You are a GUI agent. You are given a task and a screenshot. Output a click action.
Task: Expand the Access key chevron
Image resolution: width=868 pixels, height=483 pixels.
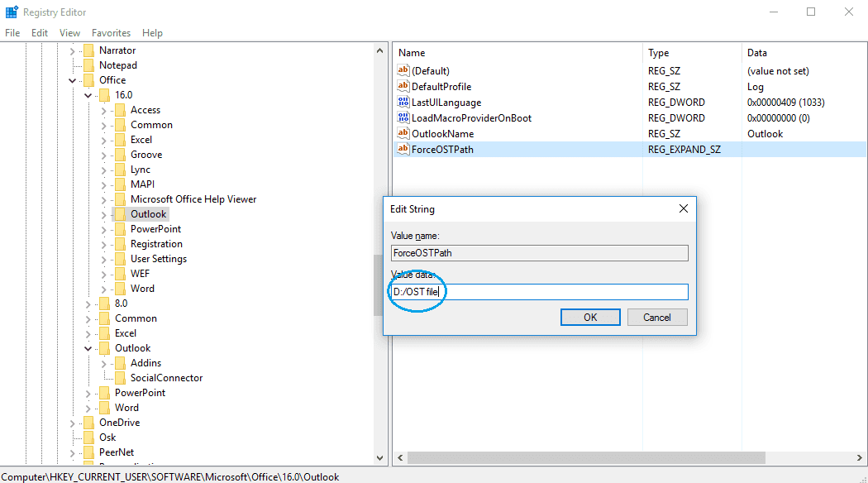[x=103, y=110]
